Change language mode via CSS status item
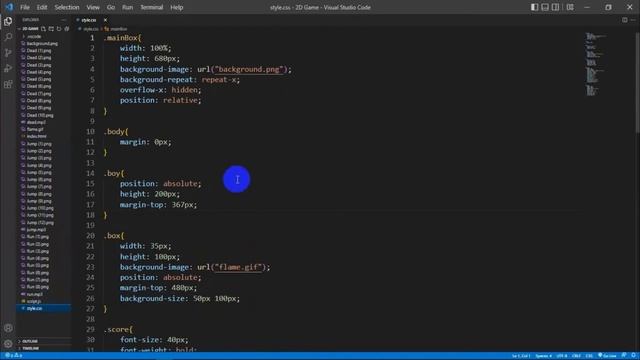Viewport: 640px width, 360px height. pyautogui.click(x=589, y=356)
